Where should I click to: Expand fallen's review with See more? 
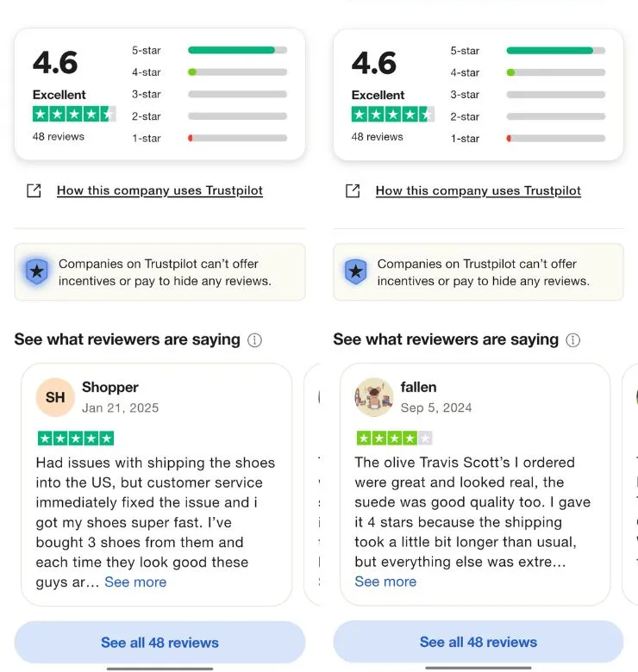click(385, 582)
